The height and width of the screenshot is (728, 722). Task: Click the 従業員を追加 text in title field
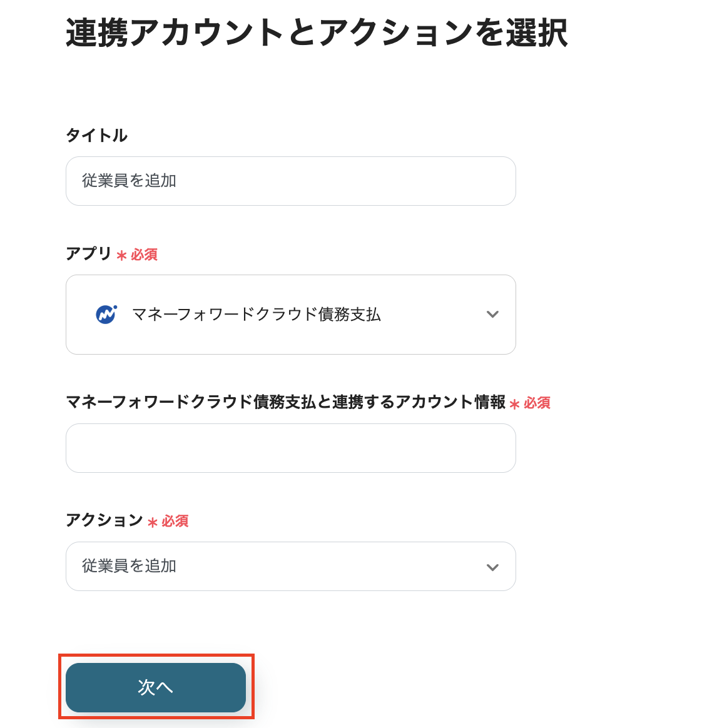[130, 181]
